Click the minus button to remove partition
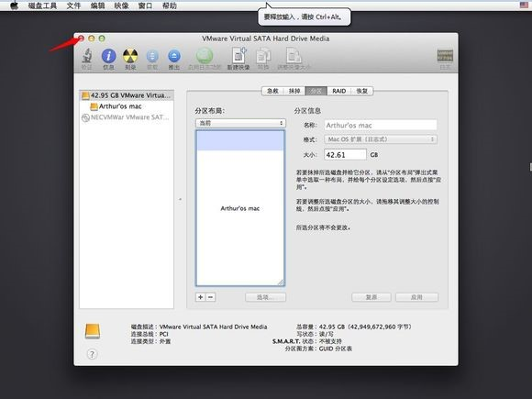The image size is (532, 399). (x=210, y=297)
